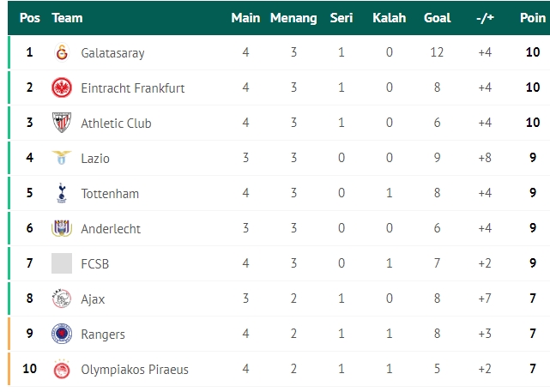This screenshot has width=550, height=392.
Task: Sort table by the Poin column header
Action: (533, 18)
